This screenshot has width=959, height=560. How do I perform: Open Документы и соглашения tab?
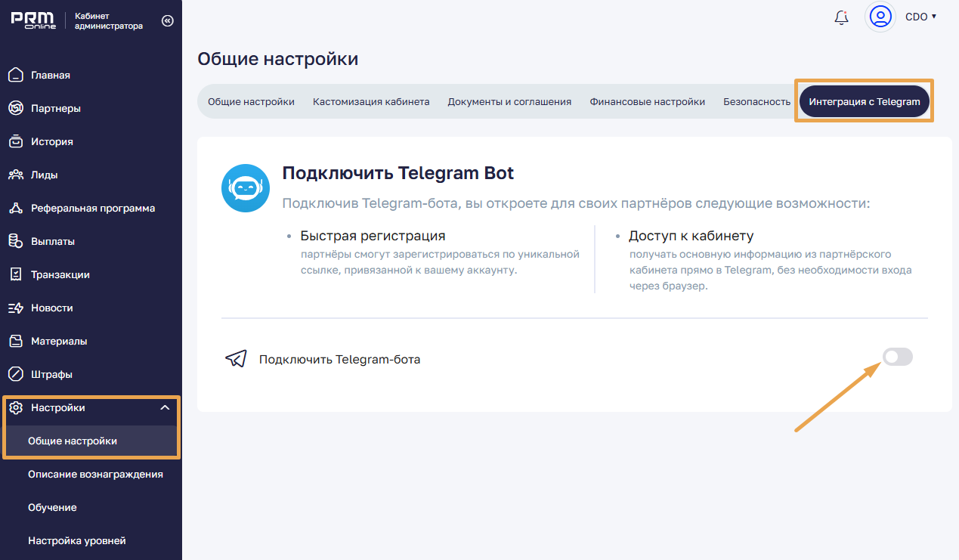click(x=509, y=101)
